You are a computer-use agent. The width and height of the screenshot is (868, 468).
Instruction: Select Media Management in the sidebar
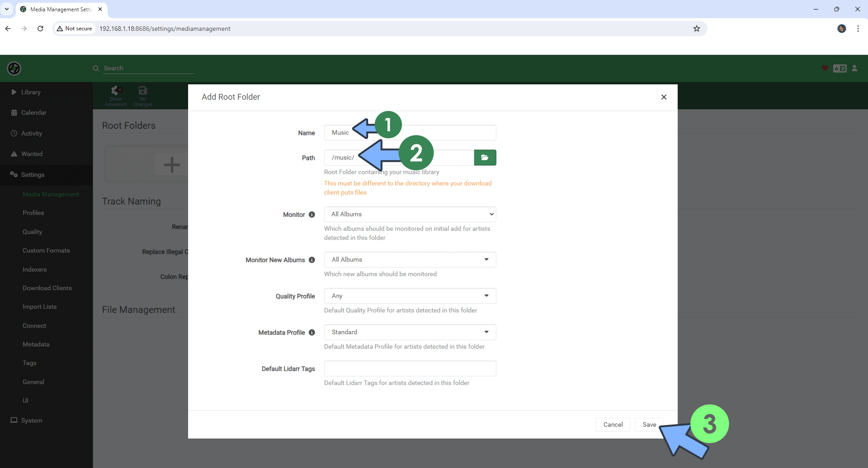pyautogui.click(x=51, y=194)
